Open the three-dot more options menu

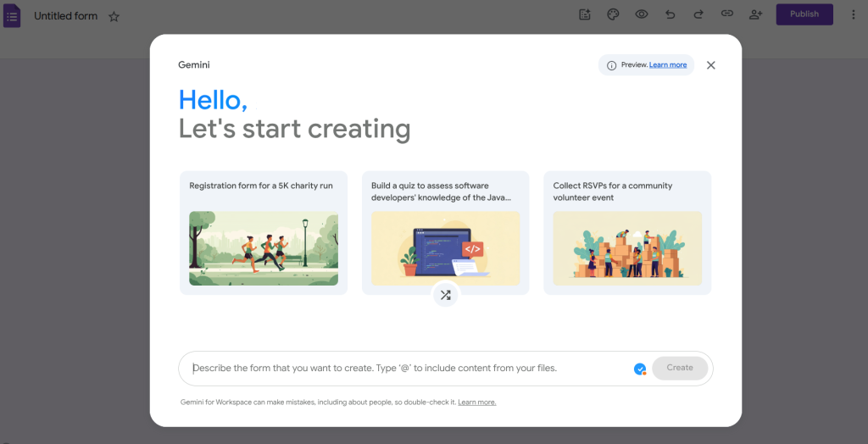tap(853, 14)
